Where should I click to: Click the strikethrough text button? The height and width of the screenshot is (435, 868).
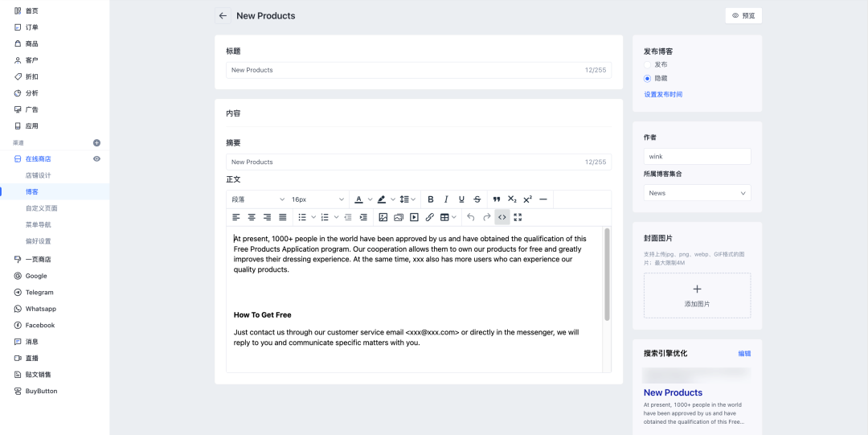(477, 199)
